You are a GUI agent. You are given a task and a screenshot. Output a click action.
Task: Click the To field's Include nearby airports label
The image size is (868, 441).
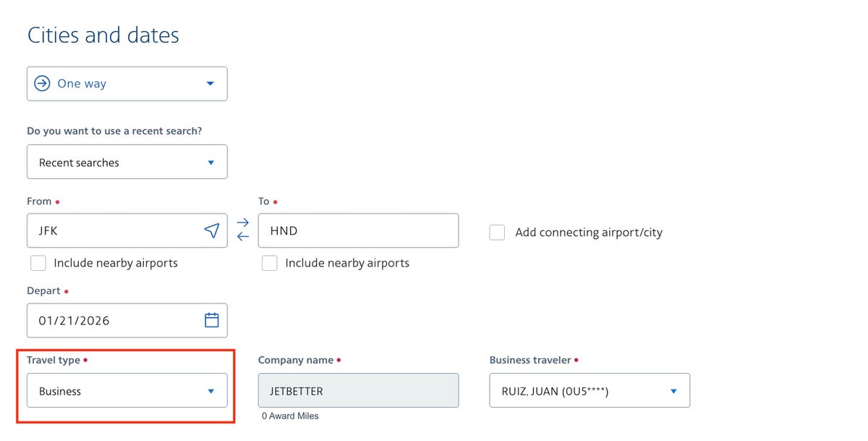347,263
